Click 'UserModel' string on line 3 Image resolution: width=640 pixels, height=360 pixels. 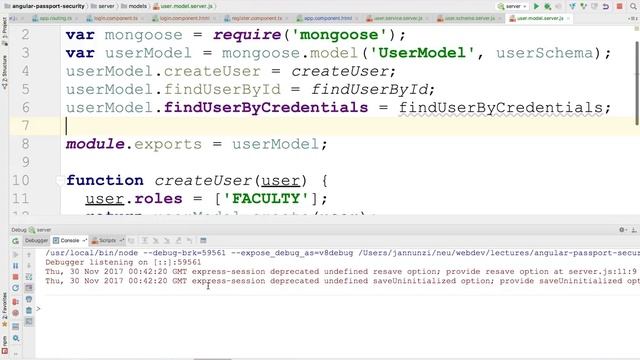coord(422,53)
